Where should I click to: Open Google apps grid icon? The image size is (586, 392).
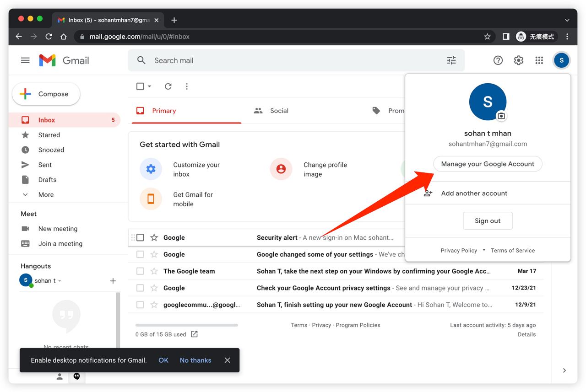[x=539, y=60]
